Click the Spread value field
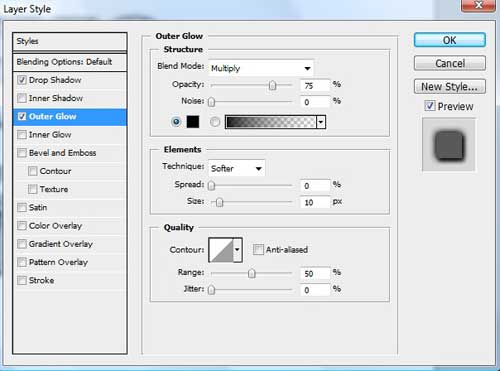The image size is (500, 371). click(315, 185)
